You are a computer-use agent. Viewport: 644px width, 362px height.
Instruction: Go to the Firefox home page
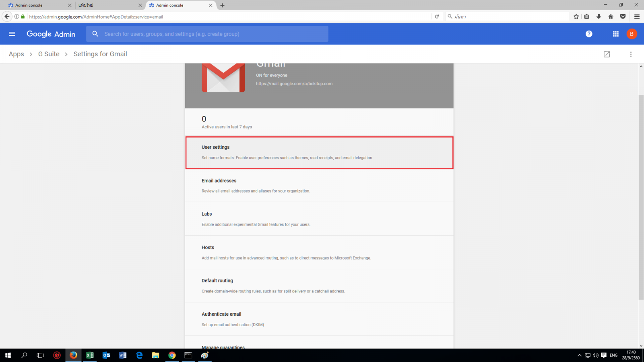click(x=611, y=16)
